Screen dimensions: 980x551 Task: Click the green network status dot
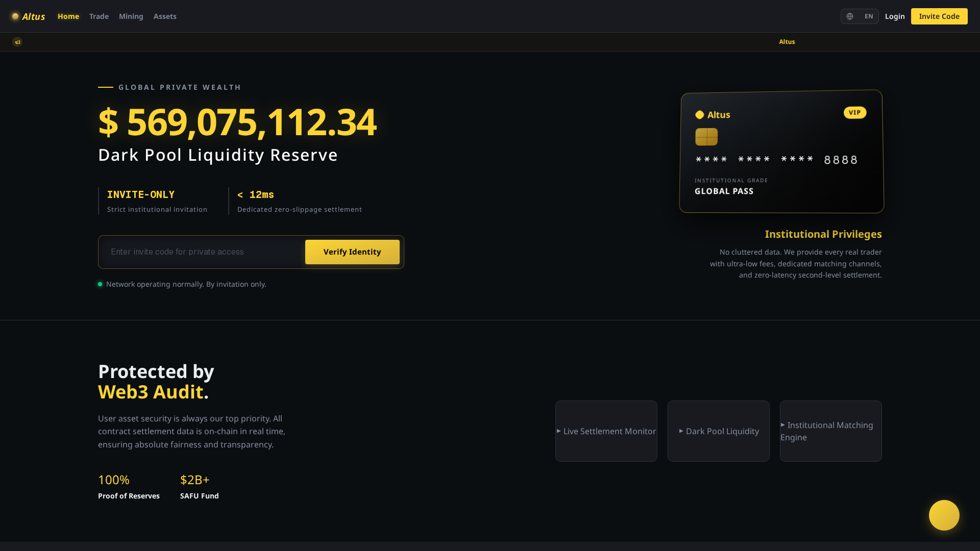pos(100,284)
